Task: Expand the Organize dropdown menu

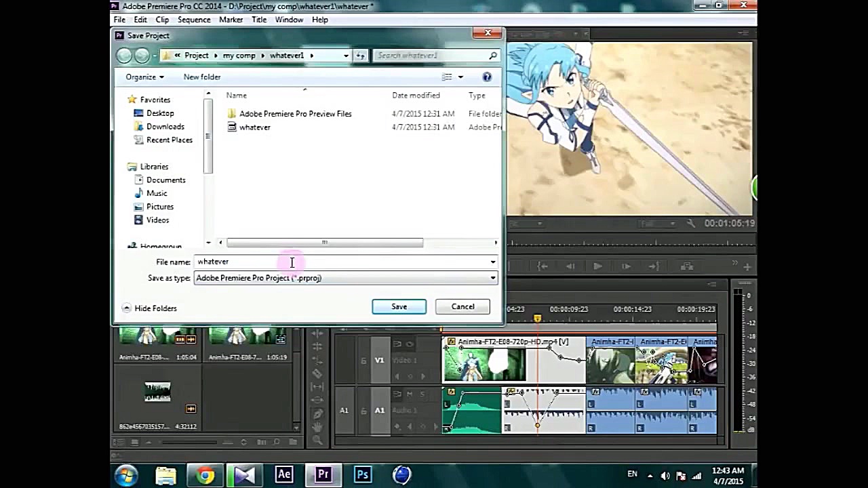Action: pos(144,77)
